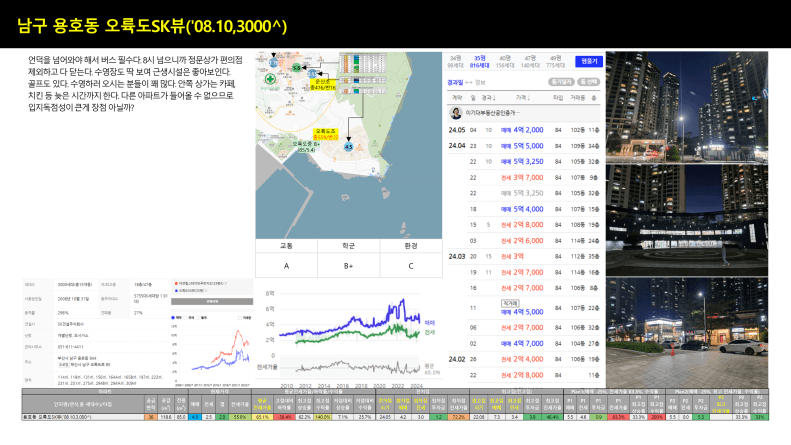Select the 전세 3억 7,000 listing
The height and width of the screenshot is (445, 791).
522,178
